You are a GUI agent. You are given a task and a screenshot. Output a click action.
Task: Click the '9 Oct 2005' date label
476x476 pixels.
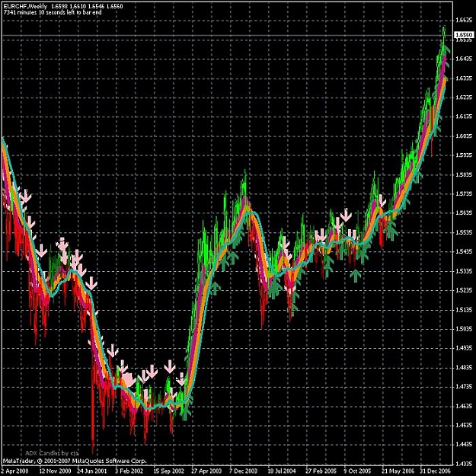(358, 471)
